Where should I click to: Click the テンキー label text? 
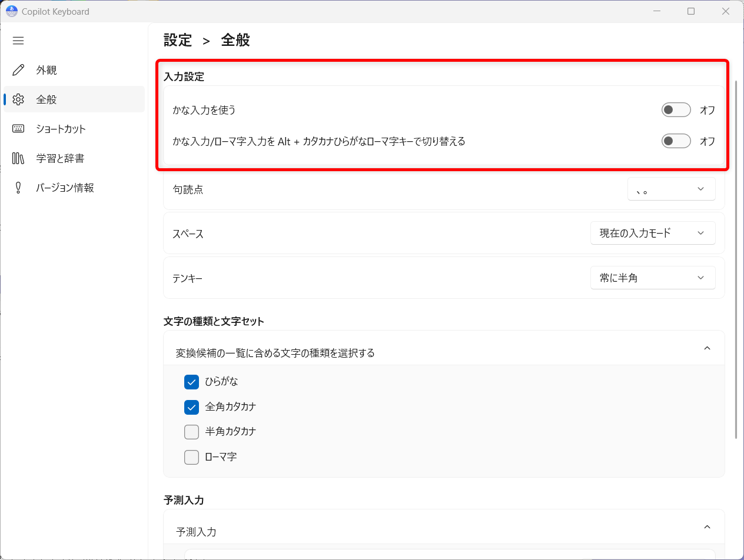[x=187, y=279]
